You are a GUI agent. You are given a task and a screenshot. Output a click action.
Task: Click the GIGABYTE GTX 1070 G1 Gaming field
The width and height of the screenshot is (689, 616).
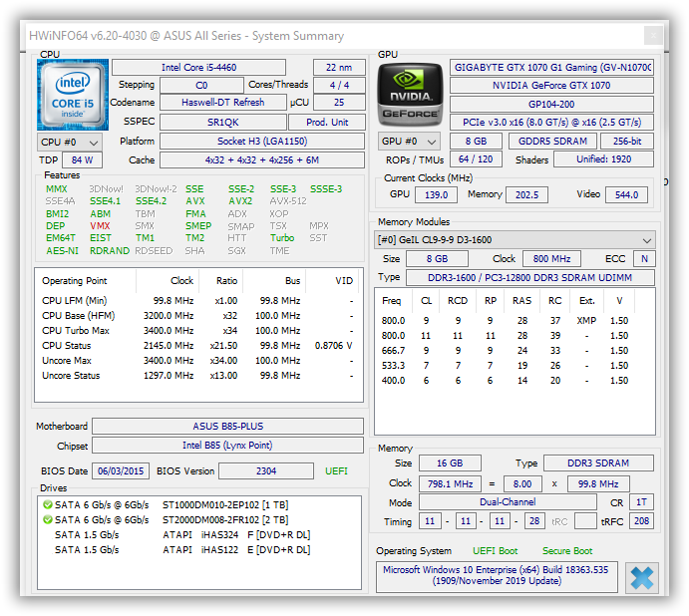pos(550,68)
